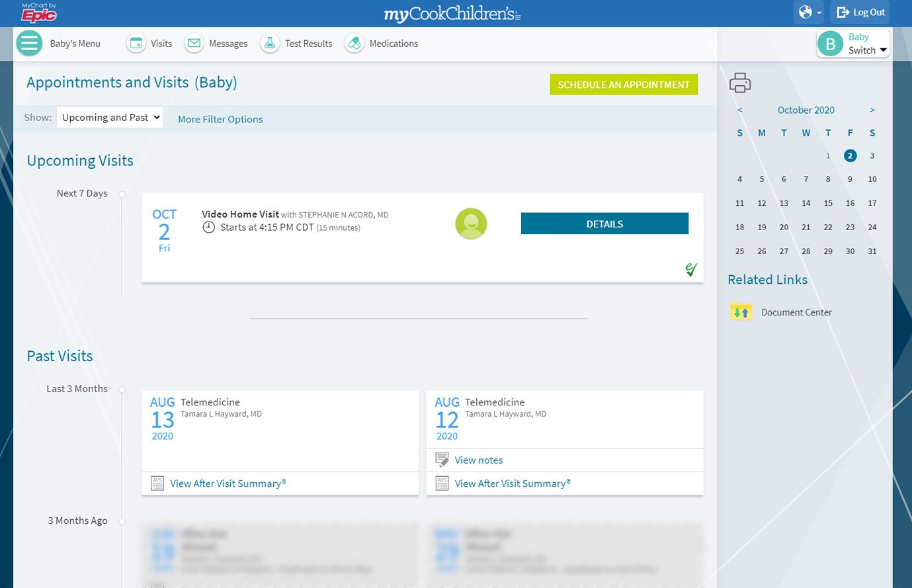This screenshot has width=912, height=588.
Task: Select October 15 in the calendar
Action: point(828,204)
